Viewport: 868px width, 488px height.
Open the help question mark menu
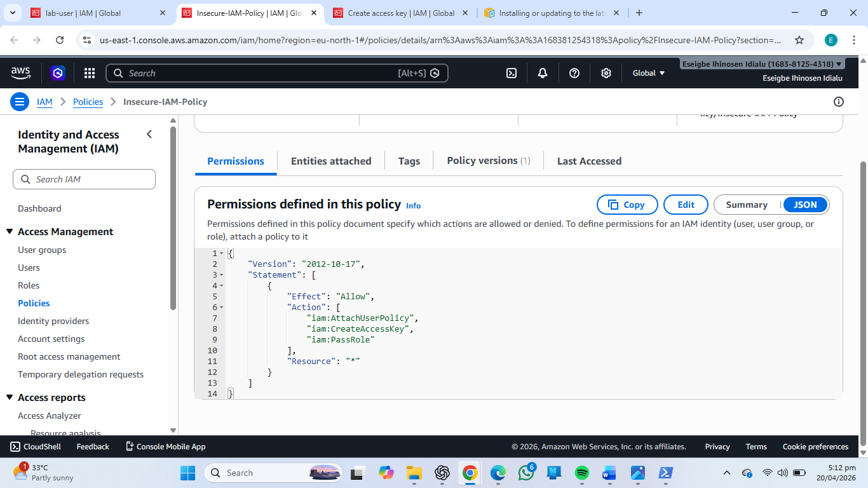(x=574, y=73)
